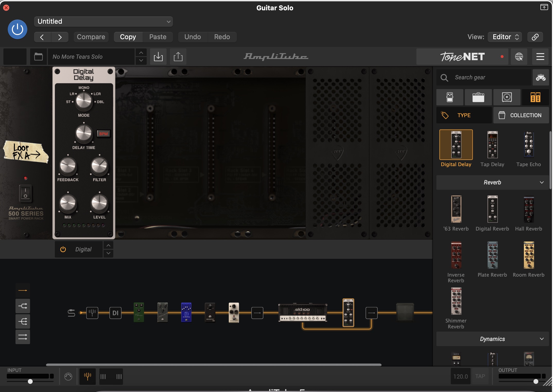Select the Inverse Reverb module
The image size is (553, 392).
(x=456, y=255)
